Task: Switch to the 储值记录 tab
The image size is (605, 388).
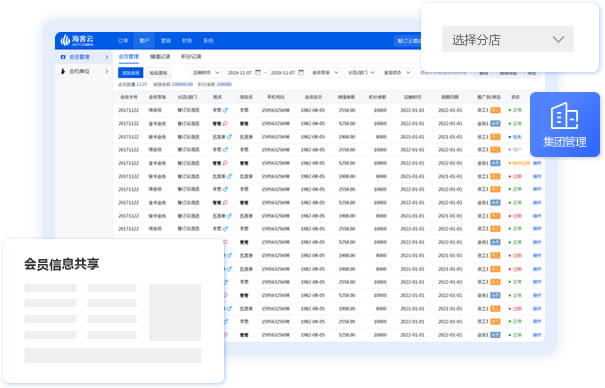Action: coord(160,57)
